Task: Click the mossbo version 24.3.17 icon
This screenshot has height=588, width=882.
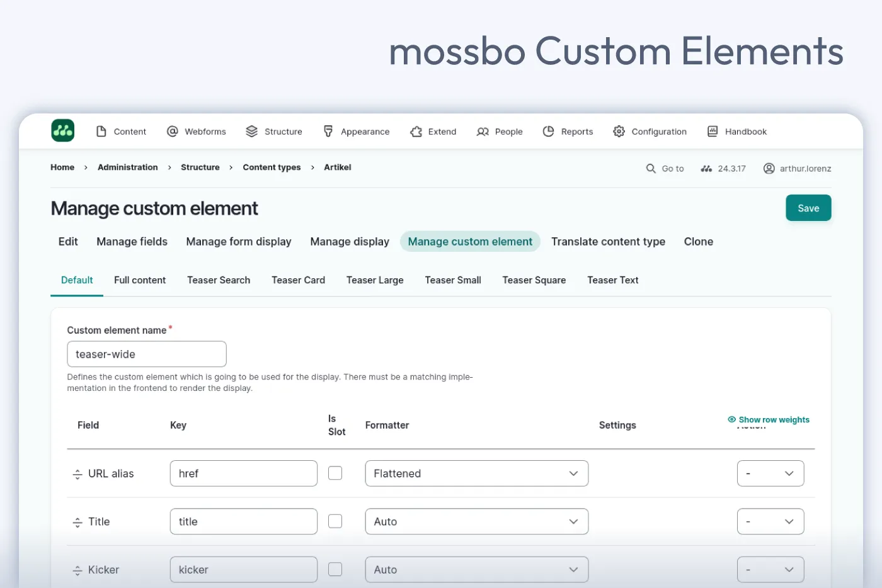Action: coord(706,169)
